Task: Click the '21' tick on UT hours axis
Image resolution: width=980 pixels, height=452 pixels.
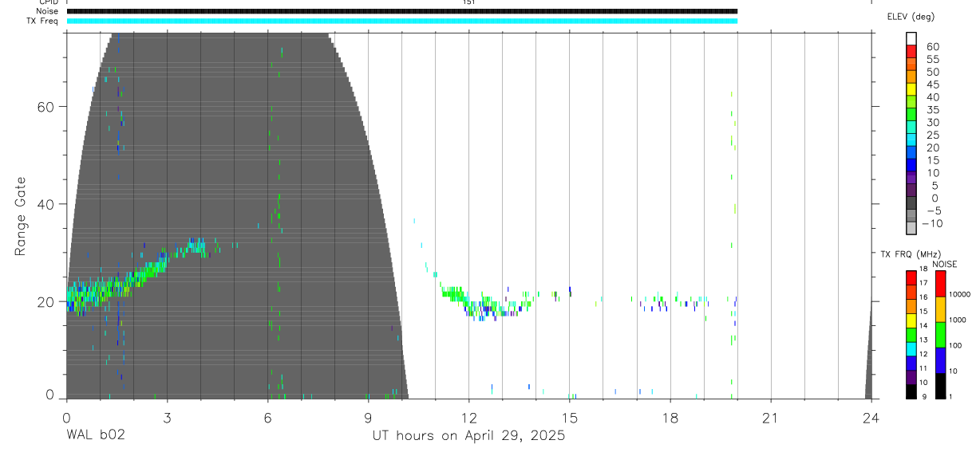Action: click(770, 418)
